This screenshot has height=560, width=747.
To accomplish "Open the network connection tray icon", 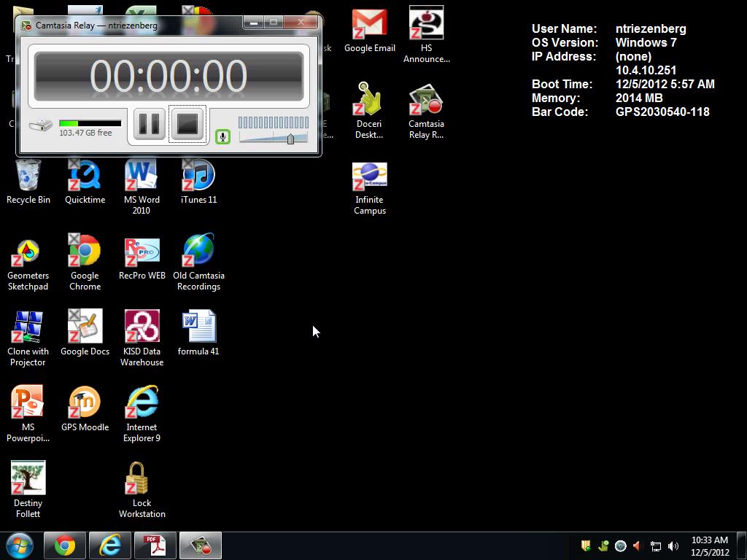I will coord(656,546).
